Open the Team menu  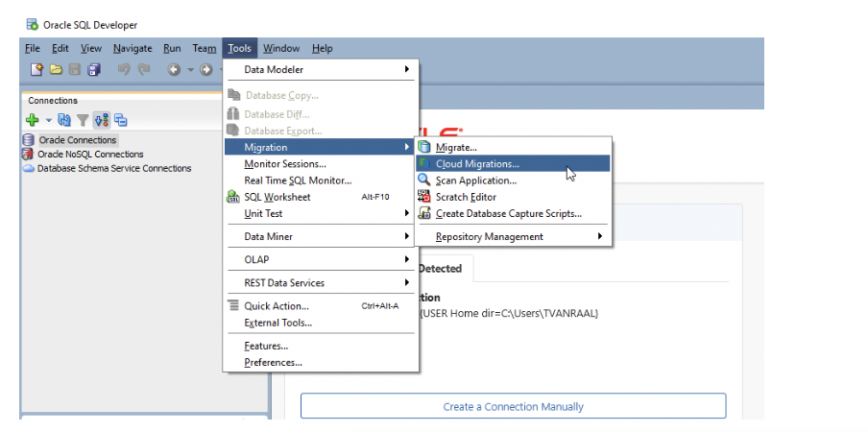pos(205,49)
